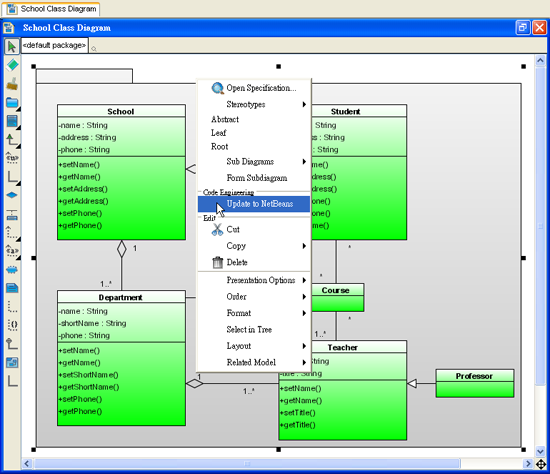Toggle the Root option in the menu
550x474 pixels.
coord(220,147)
